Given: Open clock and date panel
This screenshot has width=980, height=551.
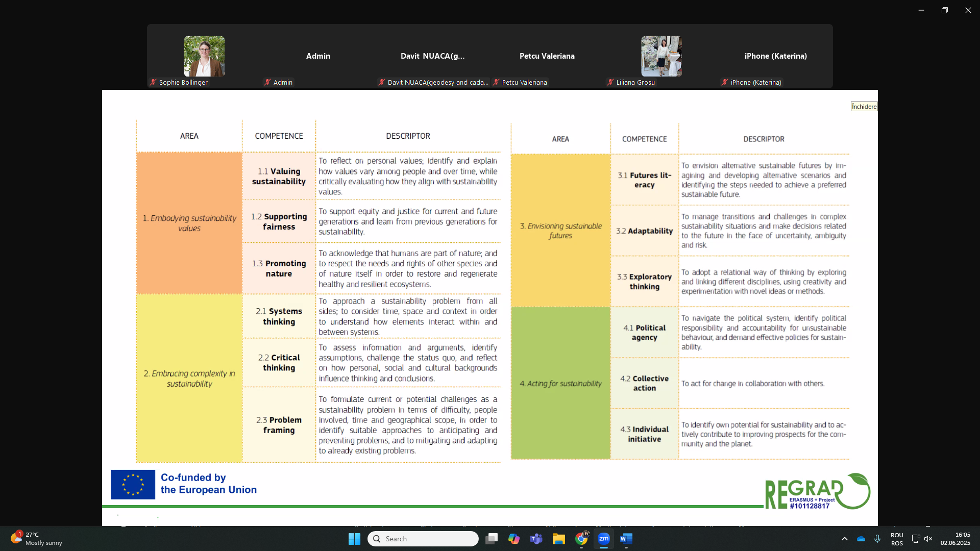Looking at the screenshot, I should pos(955,539).
